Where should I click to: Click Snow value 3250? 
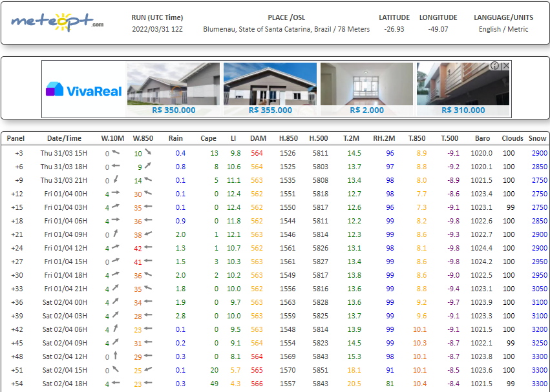tap(540, 343)
